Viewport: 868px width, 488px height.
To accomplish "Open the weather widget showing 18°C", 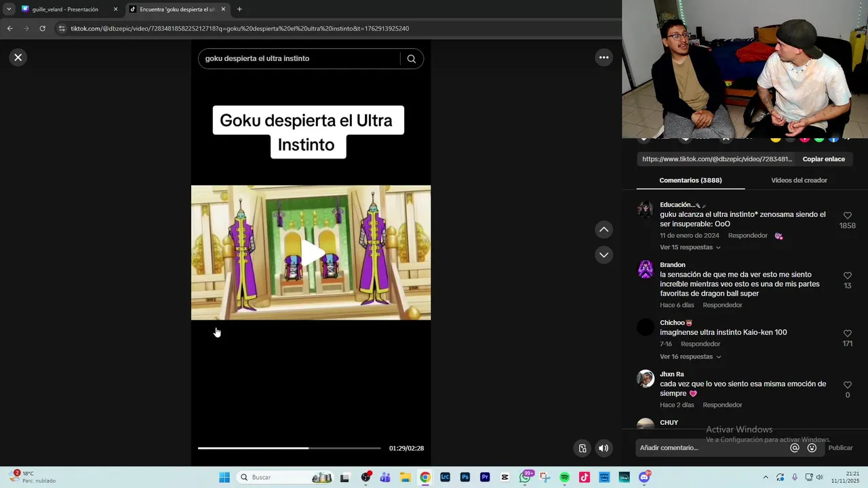I will coord(33,477).
